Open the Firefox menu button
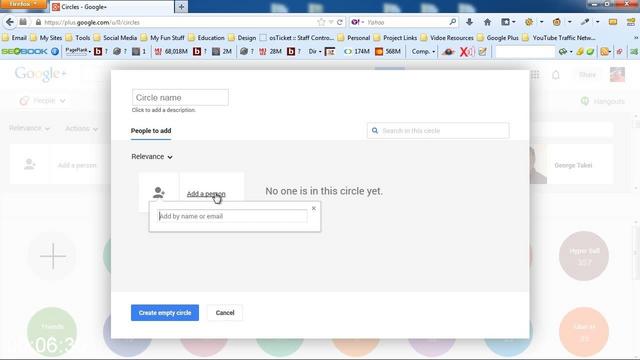 click(x=23, y=4)
